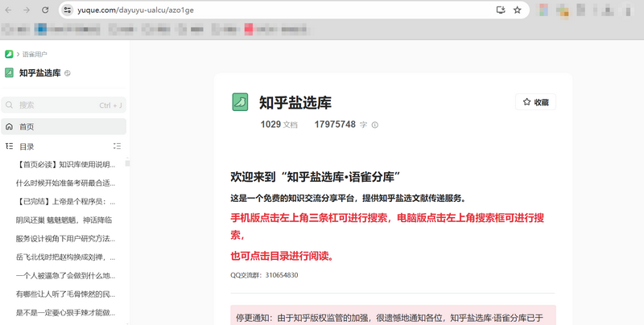Collapse all with the 目录 list toggle icon
The width and height of the screenshot is (644, 325).
[117, 146]
